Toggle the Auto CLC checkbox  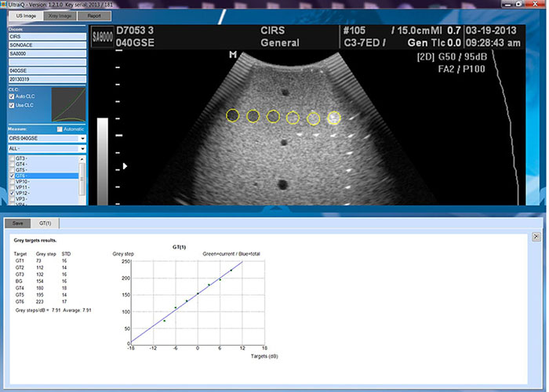(x=12, y=96)
